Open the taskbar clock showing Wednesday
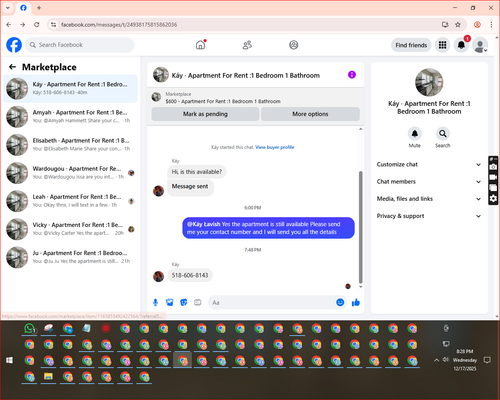Screen dimensions: 500x400 [x=465, y=360]
